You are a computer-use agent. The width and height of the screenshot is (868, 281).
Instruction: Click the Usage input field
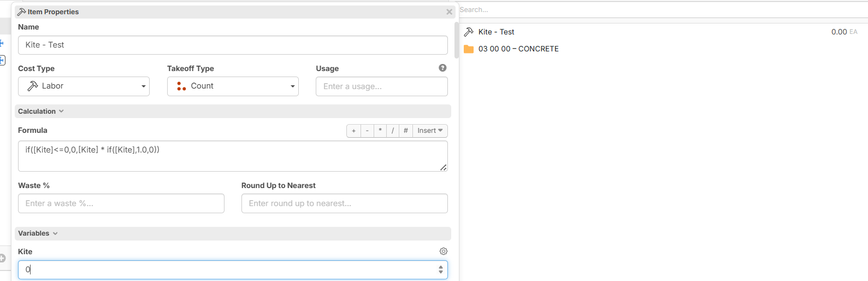click(x=381, y=86)
